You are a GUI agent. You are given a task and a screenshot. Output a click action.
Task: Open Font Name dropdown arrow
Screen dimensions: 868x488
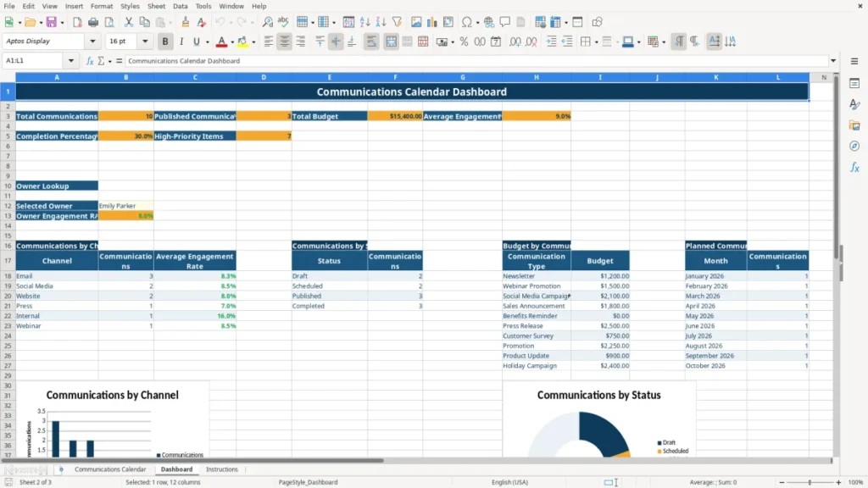pyautogui.click(x=92, y=42)
